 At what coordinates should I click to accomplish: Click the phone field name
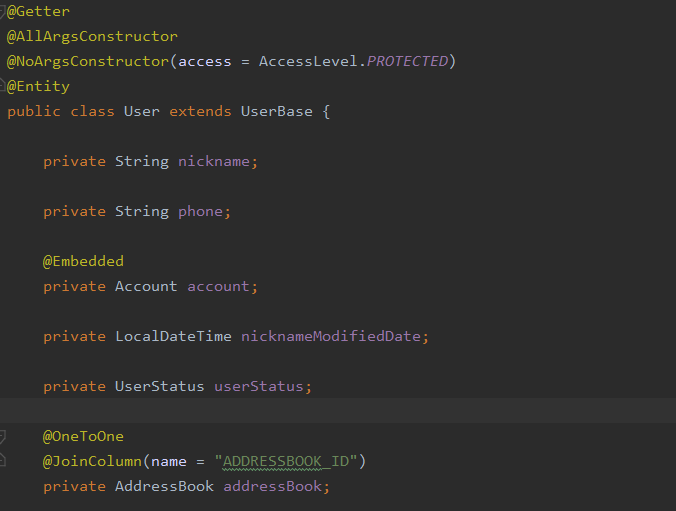coord(200,212)
